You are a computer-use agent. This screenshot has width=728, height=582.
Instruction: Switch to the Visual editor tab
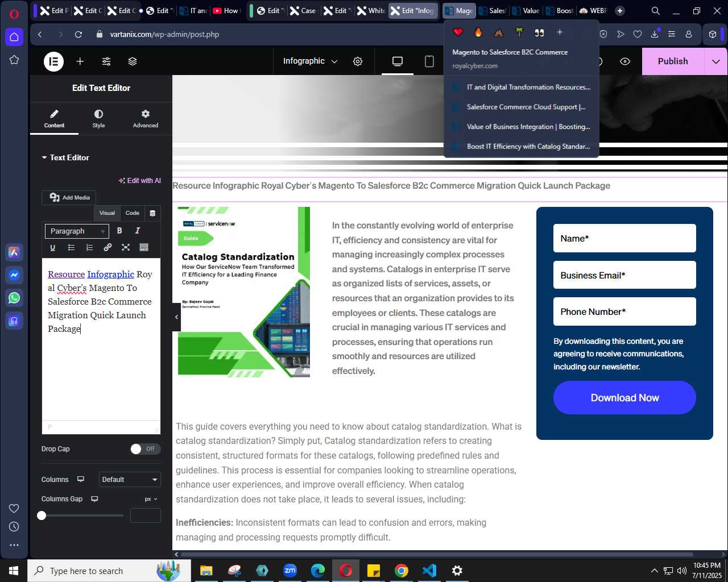(107, 213)
